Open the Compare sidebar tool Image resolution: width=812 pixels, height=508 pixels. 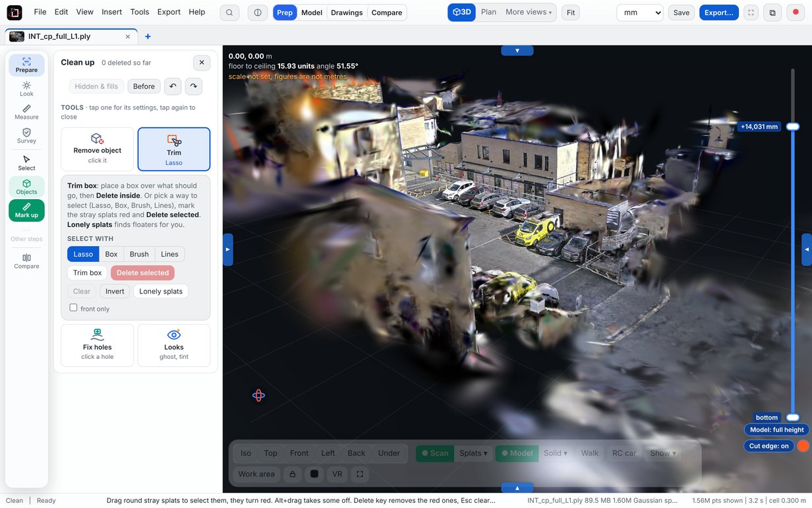26,261
